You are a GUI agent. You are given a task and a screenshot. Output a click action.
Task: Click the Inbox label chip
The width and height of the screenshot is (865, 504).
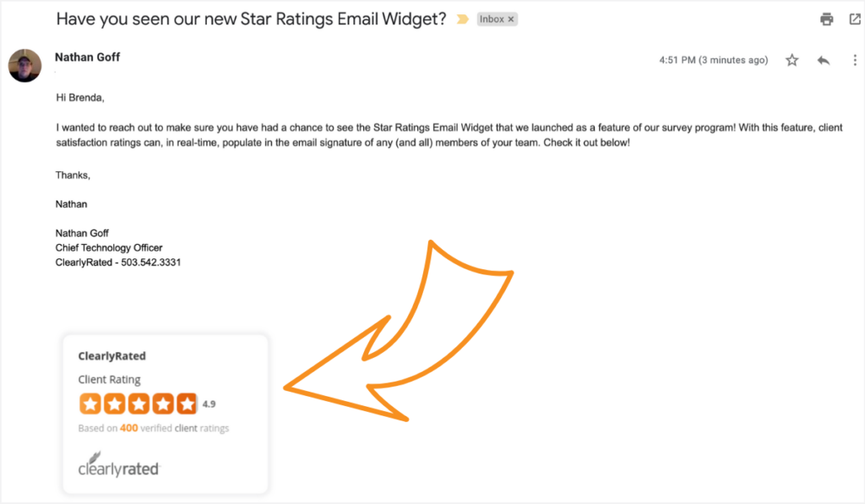[493, 18]
